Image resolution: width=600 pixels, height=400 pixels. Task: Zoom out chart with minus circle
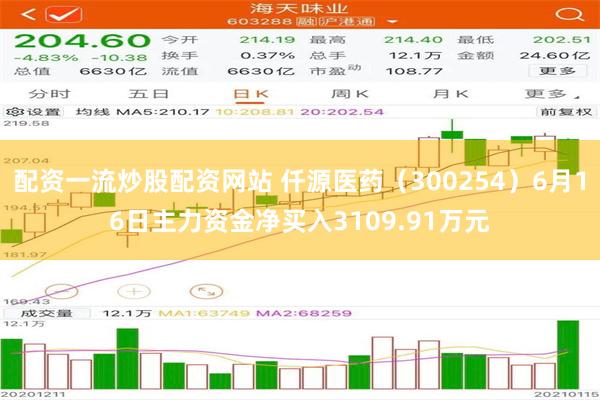click(61, 292)
